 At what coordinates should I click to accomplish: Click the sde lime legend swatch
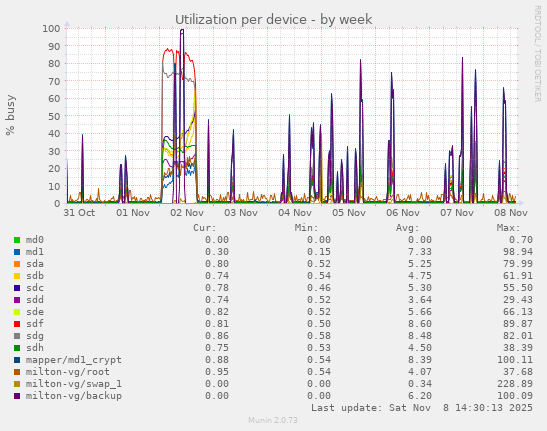17,312
